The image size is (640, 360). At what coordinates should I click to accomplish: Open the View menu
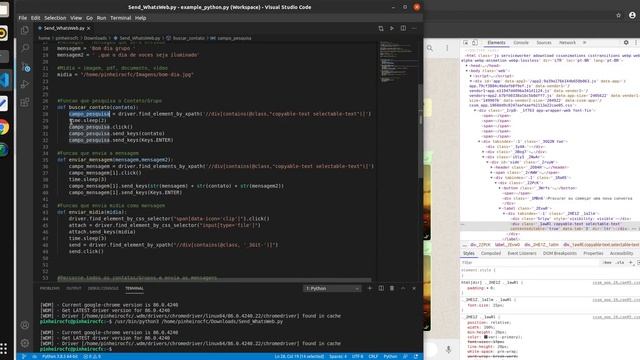click(x=76, y=18)
